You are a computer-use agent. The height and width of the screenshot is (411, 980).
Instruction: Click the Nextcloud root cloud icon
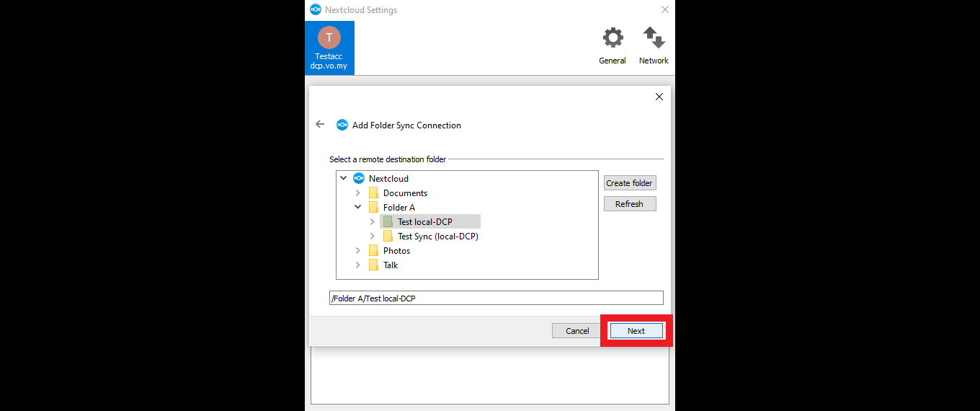point(359,179)
